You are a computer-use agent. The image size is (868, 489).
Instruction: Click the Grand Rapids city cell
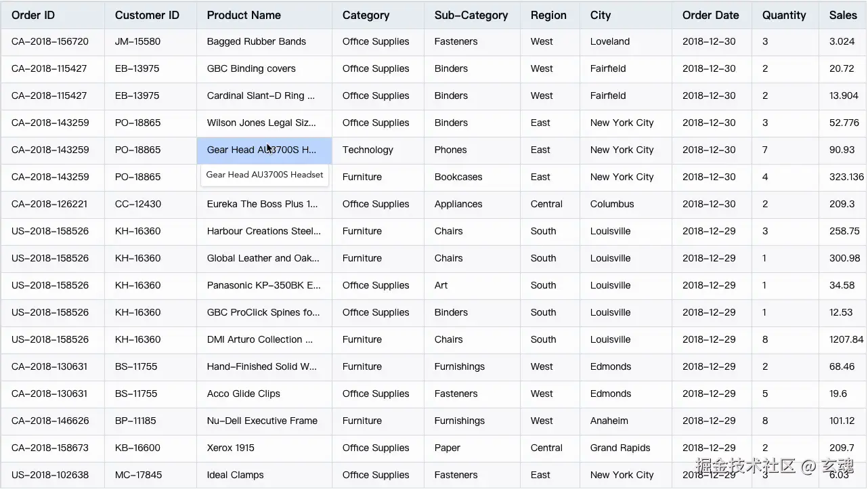coord(620,448)
